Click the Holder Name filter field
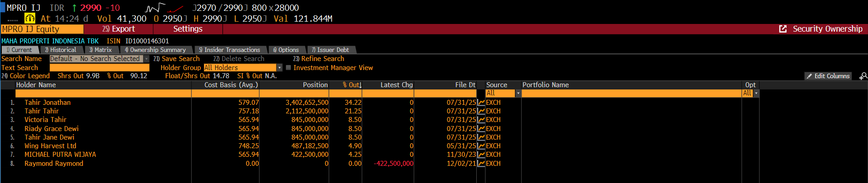 pyautogui.click(x=103, y=94)
